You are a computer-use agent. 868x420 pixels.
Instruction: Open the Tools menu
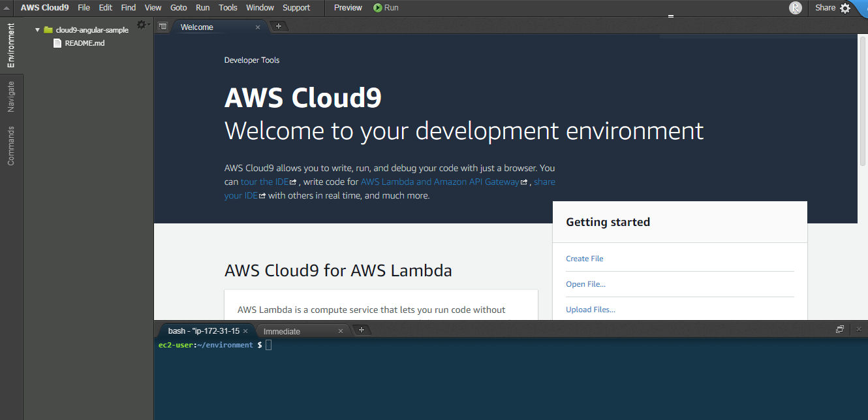(228, 8)
